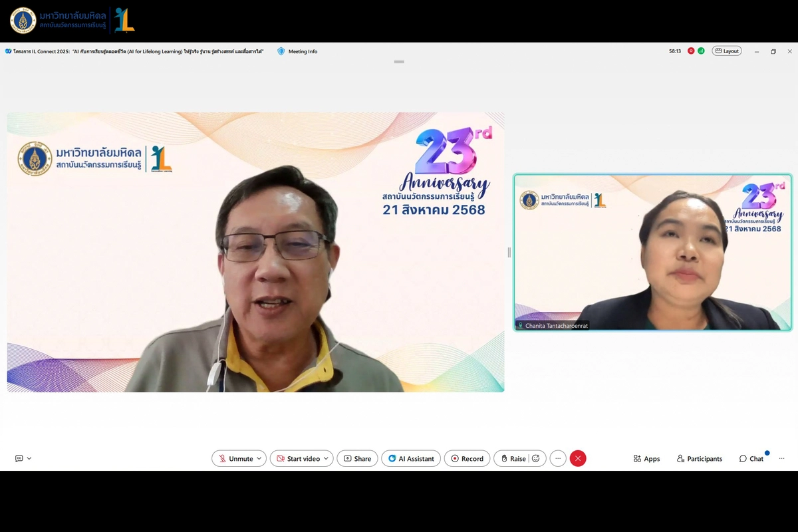Leave meeting with the red X button
This screenshot has height=532, width=798.
[578, 459]
